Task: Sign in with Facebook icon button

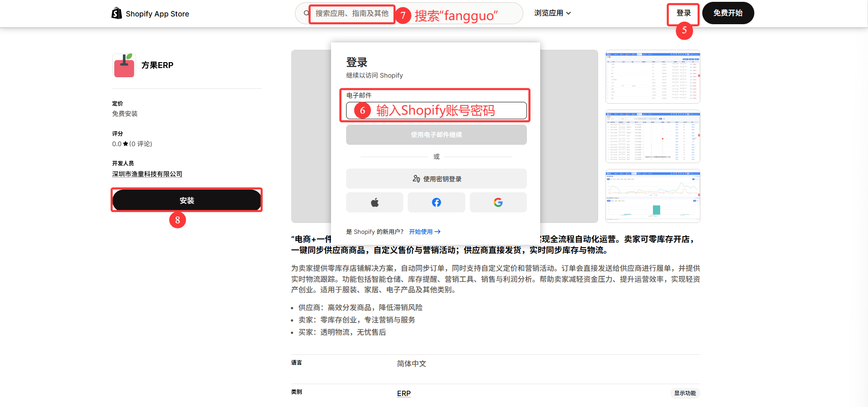Action: click(437, 202)
